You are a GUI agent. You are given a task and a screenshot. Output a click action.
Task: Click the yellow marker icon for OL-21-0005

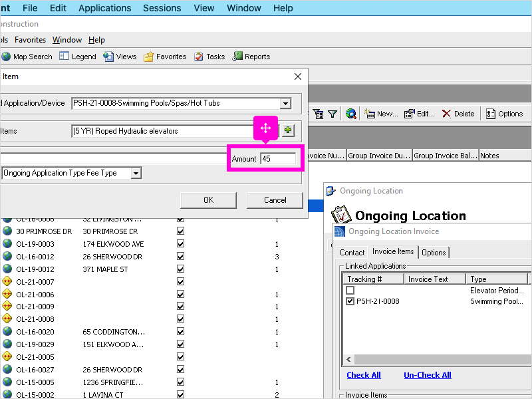coord(7,356)
